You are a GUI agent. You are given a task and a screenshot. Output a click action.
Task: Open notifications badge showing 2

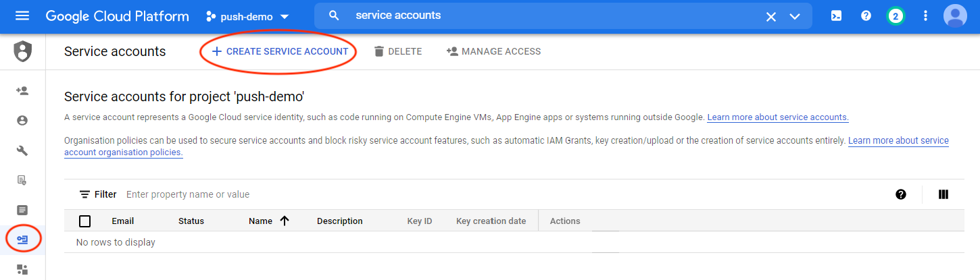[896, 16]
